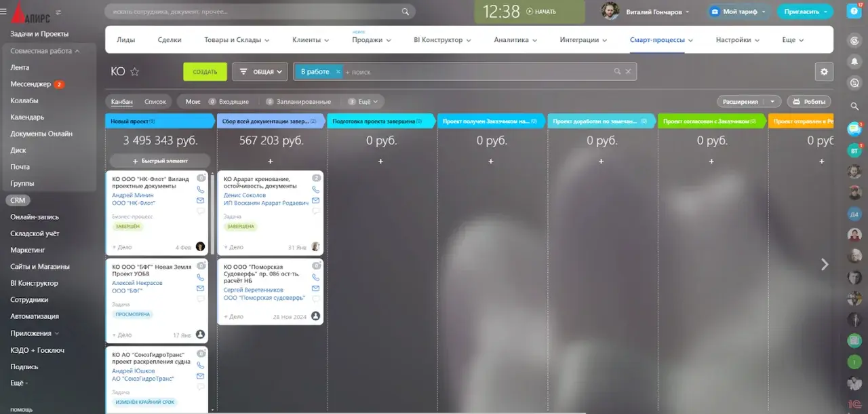Add КО to favorites with the star
Viewport: 868px width, 414px height.
click(134, 71)
